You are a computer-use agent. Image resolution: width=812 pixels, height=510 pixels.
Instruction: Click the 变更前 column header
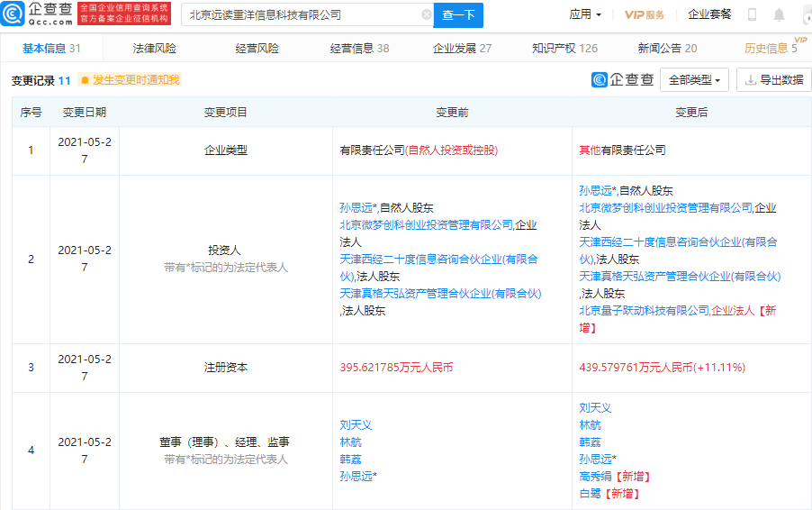tap(452, 113)
